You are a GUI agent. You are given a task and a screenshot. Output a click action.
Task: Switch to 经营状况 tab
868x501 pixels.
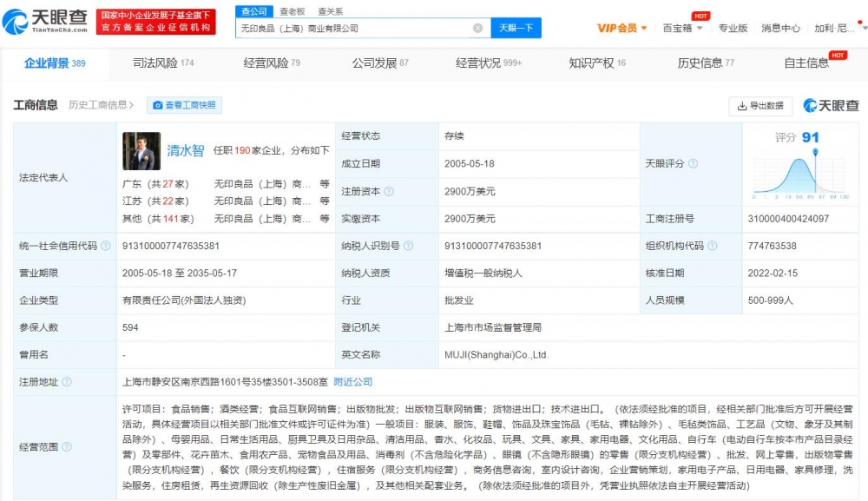(x=489, y=63)
